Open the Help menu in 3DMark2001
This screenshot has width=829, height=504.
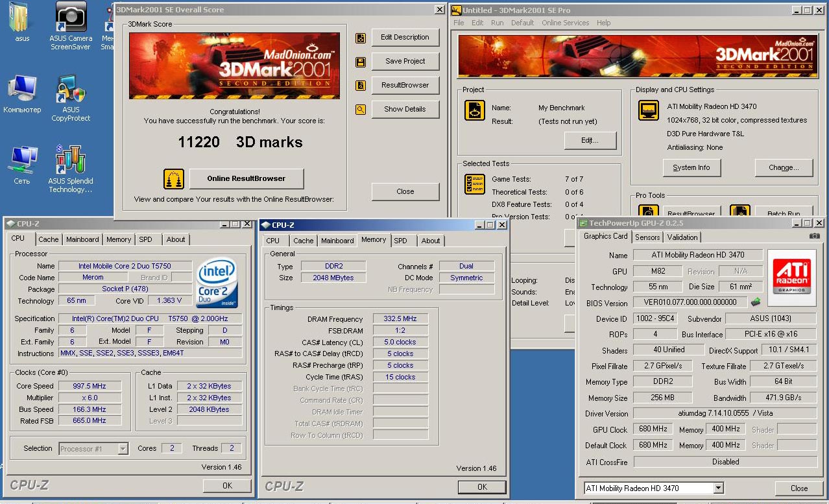603,23
